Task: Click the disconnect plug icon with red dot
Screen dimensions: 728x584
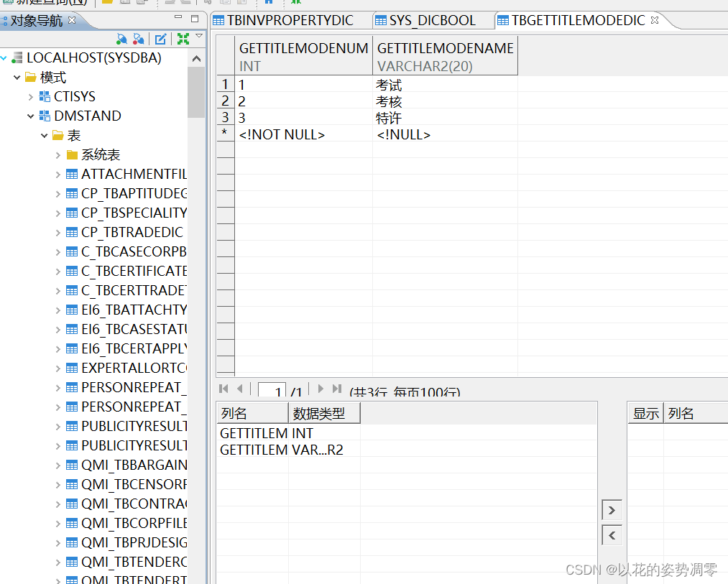Action: [x=139, y=39]
